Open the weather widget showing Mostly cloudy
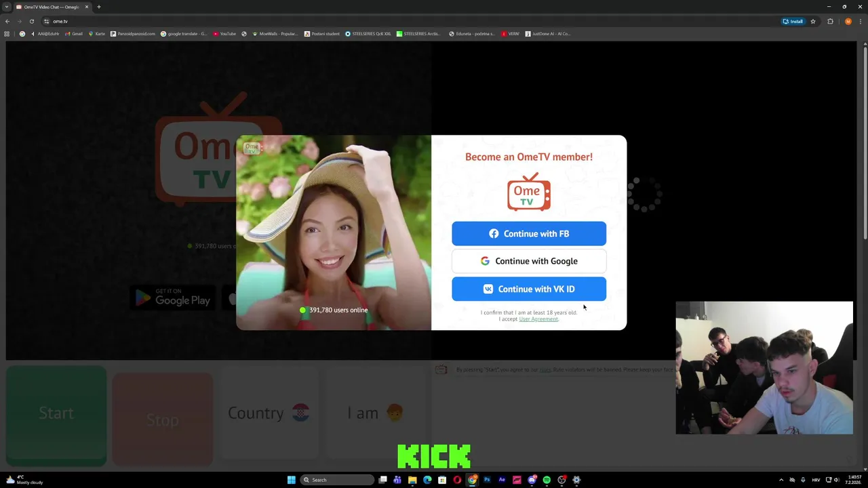 24,480
